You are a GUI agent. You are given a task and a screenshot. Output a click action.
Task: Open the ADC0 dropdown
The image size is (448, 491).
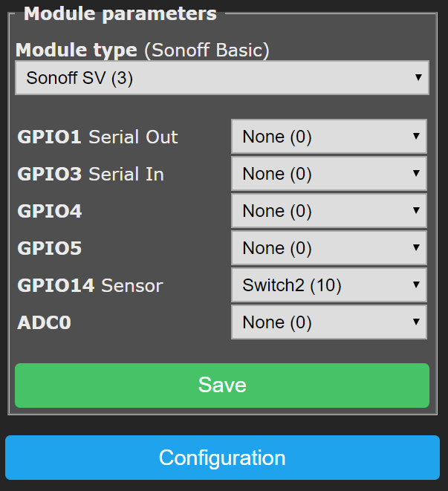coord(328,322)
